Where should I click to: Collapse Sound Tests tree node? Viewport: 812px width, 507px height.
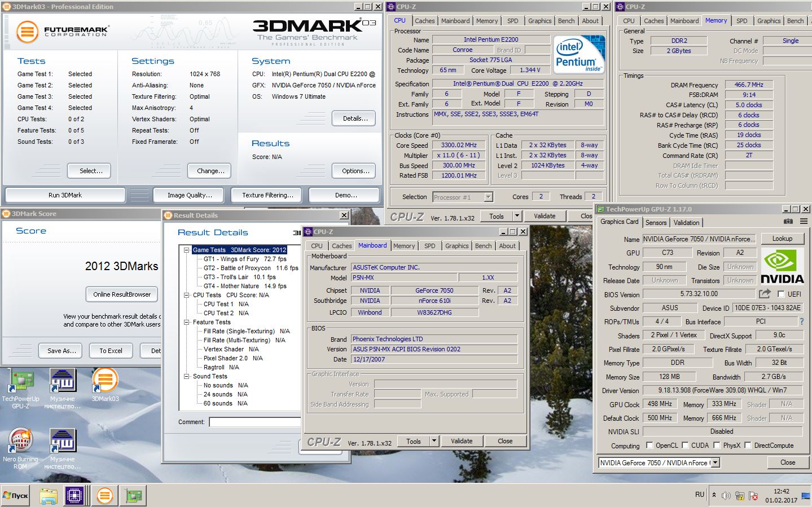tap(186, 376)
